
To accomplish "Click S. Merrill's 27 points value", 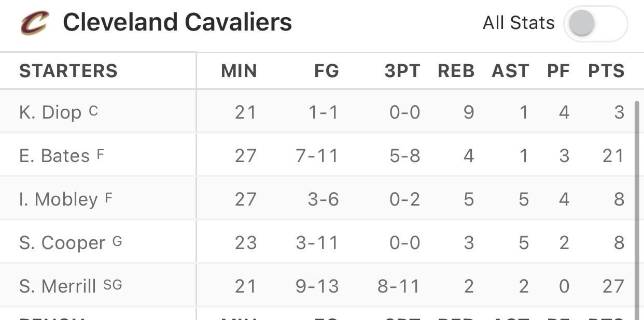I will point(613,286).
